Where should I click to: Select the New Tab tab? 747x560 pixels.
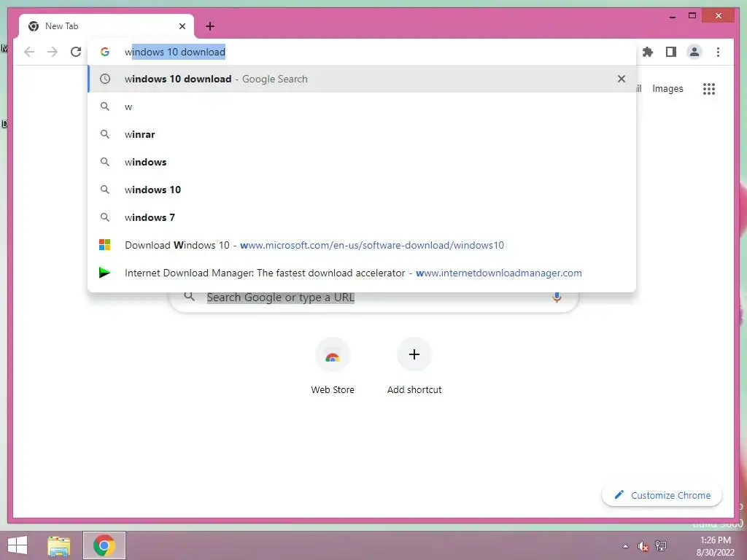pos(107,26)
